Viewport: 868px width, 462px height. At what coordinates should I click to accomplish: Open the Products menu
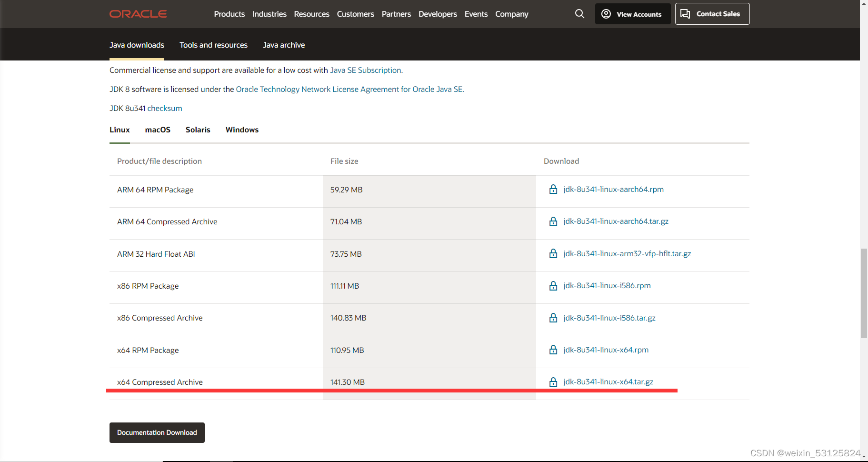(229, 14)
